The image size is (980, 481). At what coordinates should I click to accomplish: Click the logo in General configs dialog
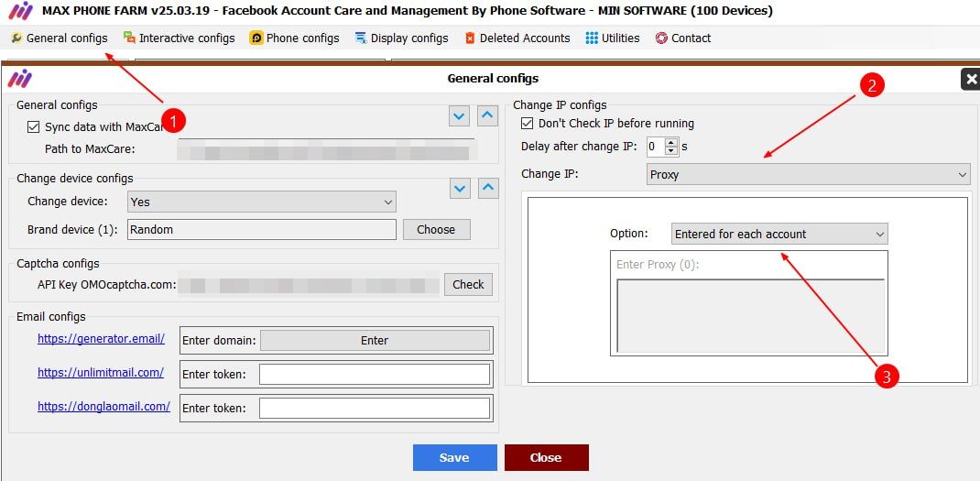[x=21, y=78]
